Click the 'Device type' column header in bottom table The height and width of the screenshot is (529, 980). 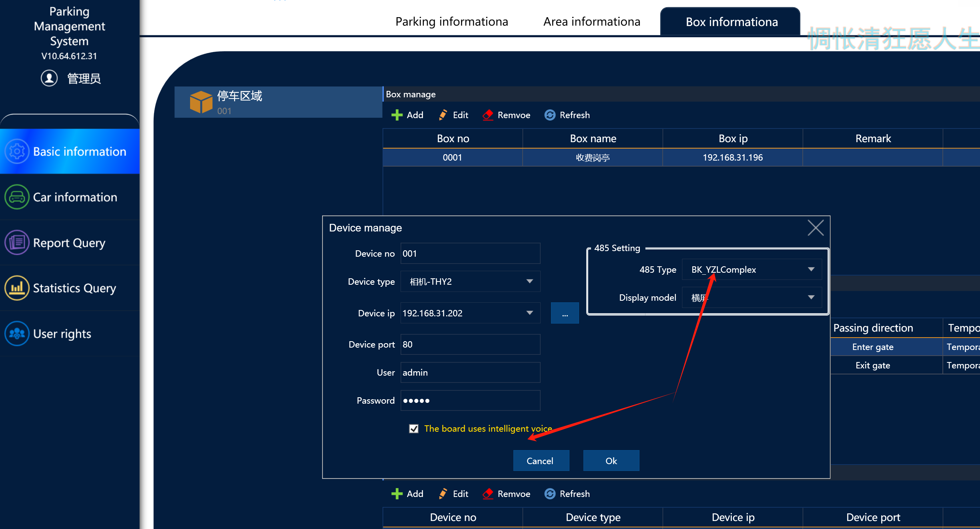593,517
